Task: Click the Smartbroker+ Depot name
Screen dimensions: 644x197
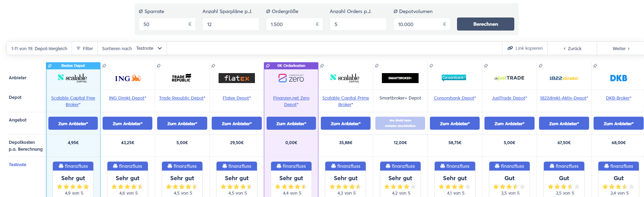Action: pos(400,98)
